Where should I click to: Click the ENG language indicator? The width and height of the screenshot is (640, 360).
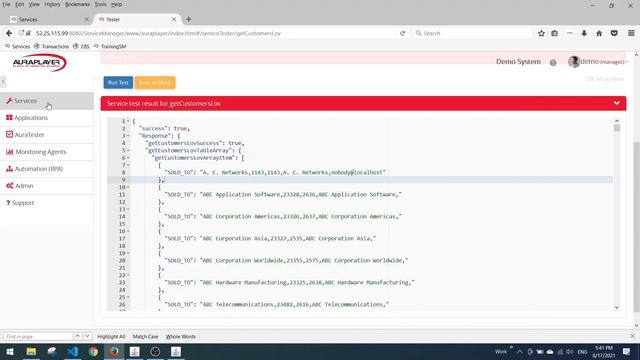pyautogui.click(x=582, y=351)
